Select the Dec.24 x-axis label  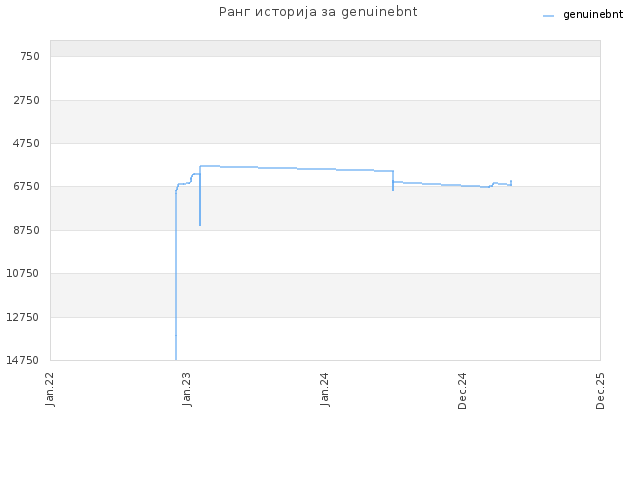pyautogui.click(x=462, y=391)
